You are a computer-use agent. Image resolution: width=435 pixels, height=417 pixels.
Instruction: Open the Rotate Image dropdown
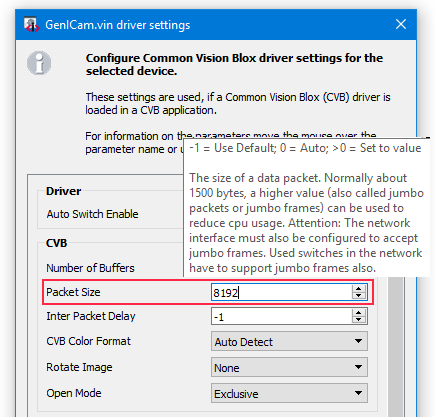tap(289, 367)
